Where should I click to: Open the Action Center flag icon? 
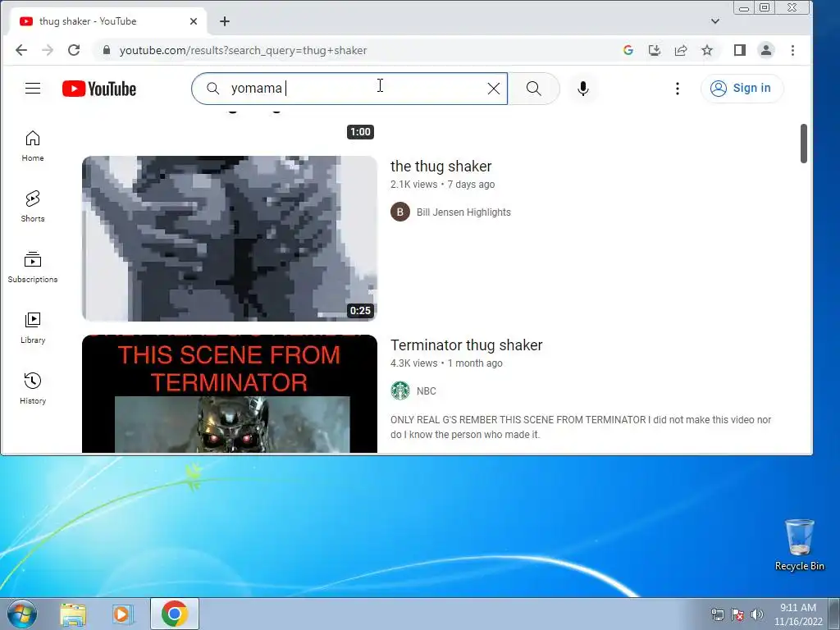click(737, 614)
